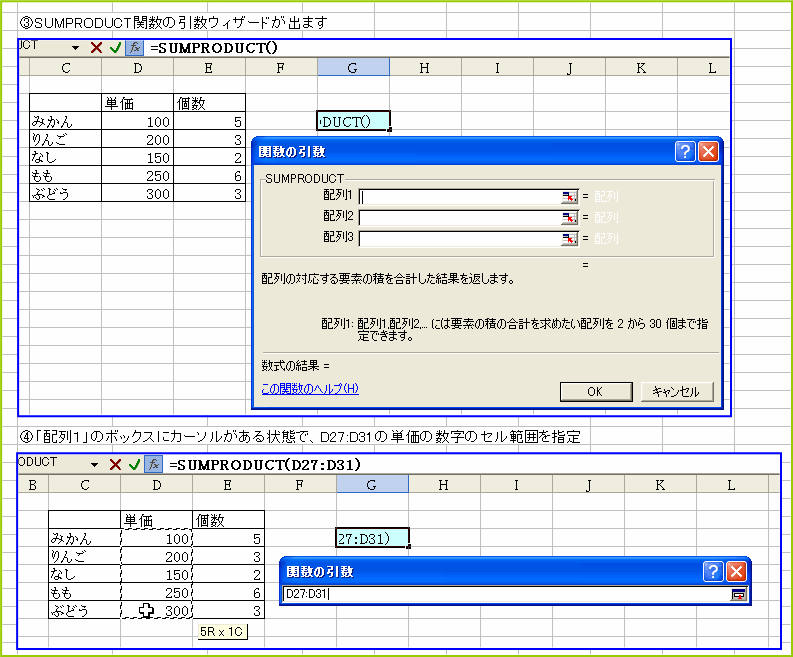Click the D27:D31 input field in collapsed dialog
This screenshot has height=657, width=793.
(506, 594)
